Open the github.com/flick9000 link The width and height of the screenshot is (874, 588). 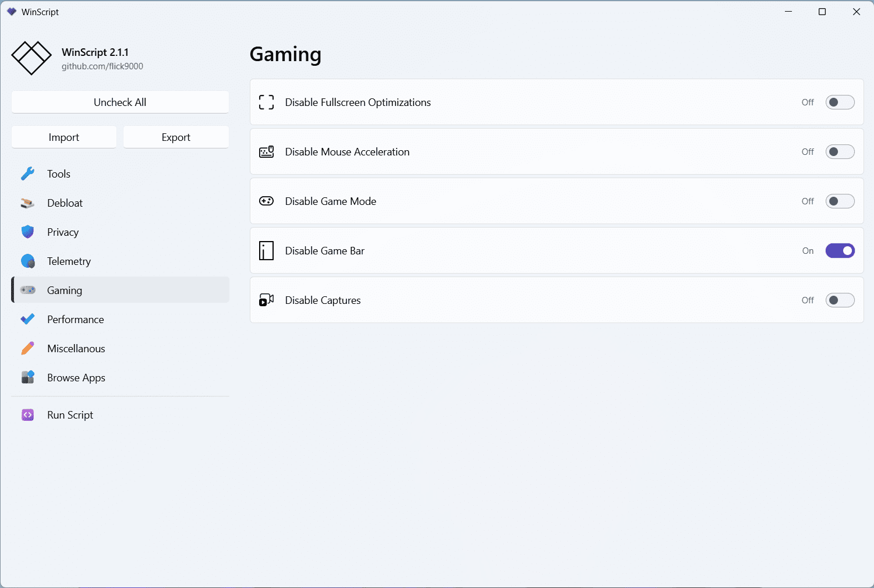(x=102, y=66)
